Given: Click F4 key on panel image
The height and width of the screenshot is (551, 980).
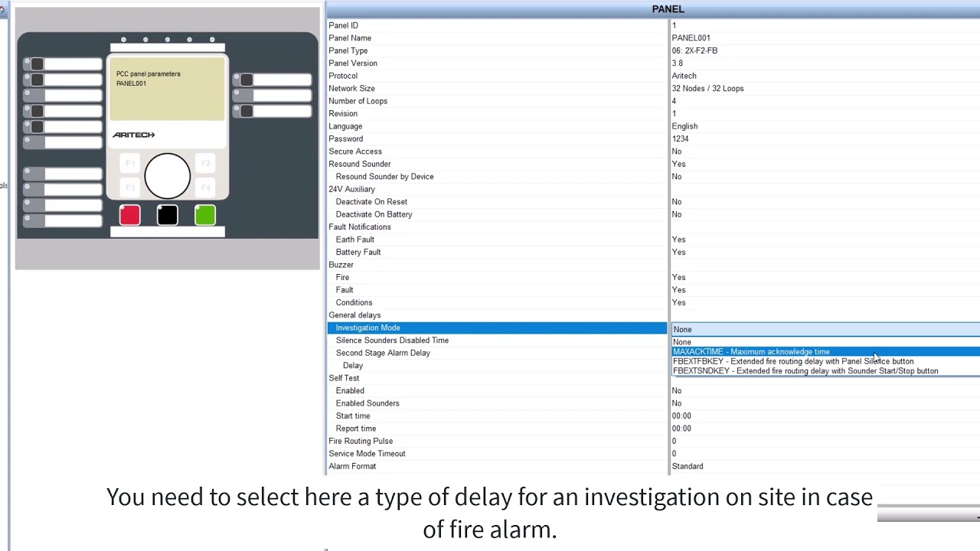Looking at the screenshot, I should coord(205,187).
